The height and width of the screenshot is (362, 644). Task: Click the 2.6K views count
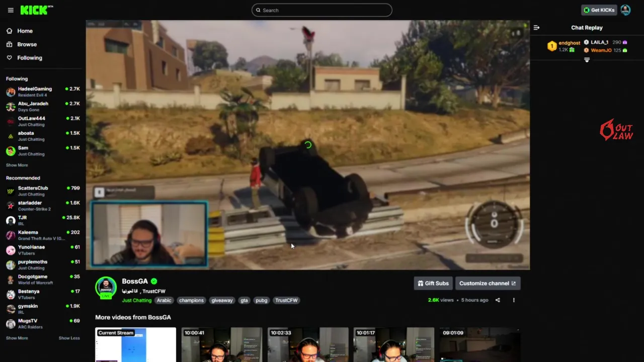point(441,300)
